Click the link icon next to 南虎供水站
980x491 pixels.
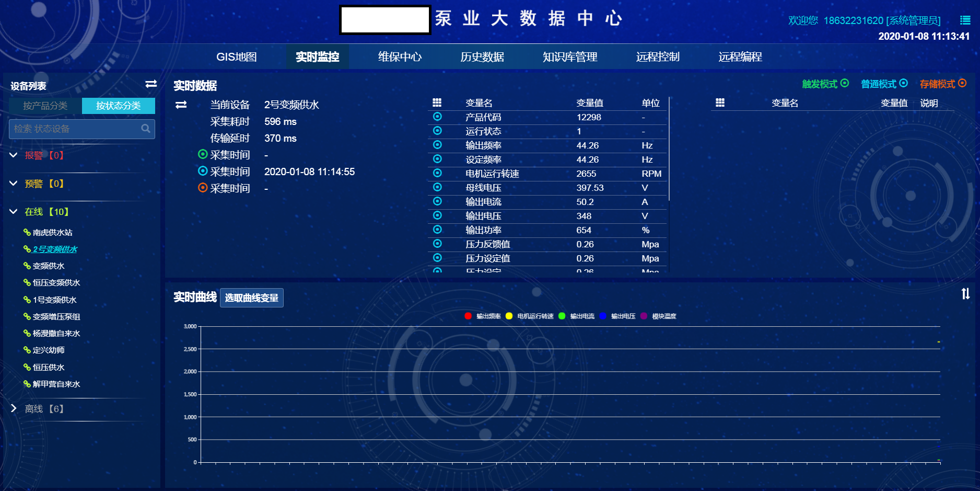pyautogui.click(x=26, y=232)
